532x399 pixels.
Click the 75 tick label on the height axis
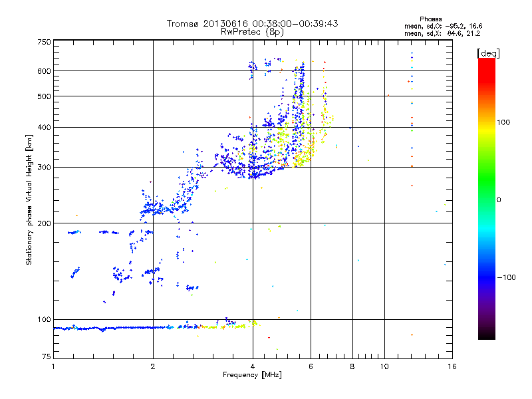46,358
